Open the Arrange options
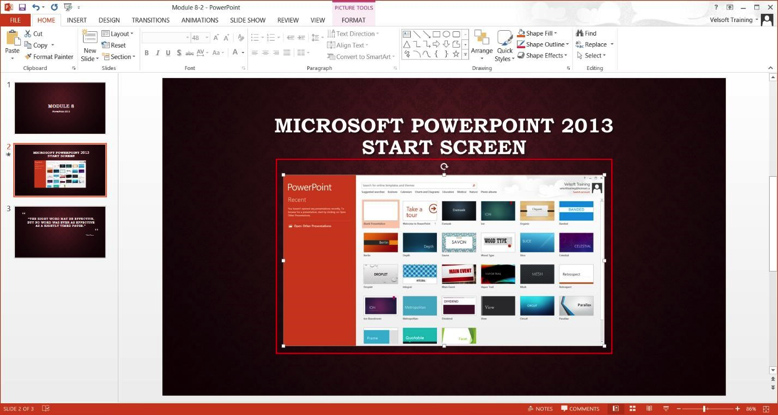This screenshot has height=415, width=778. point(481,44)
